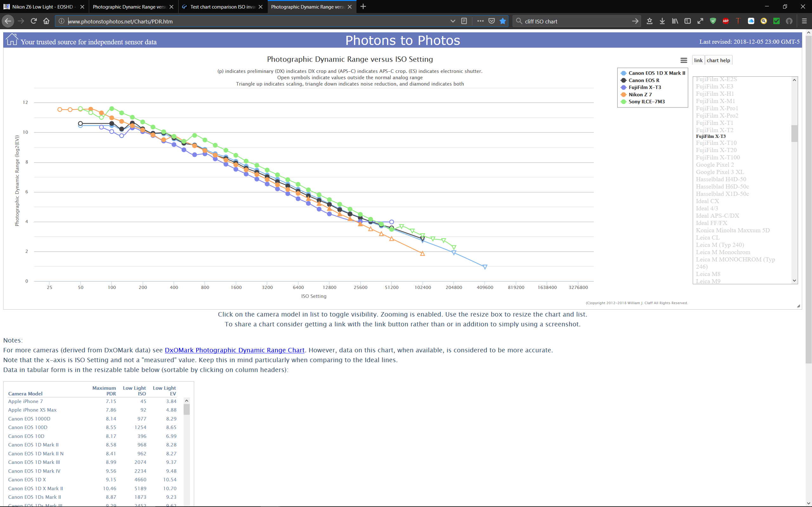Image resolution: width=812 pixels, height=507 pixels.
Task: Open the chart hamburger context menu
Action: point(684,60)
